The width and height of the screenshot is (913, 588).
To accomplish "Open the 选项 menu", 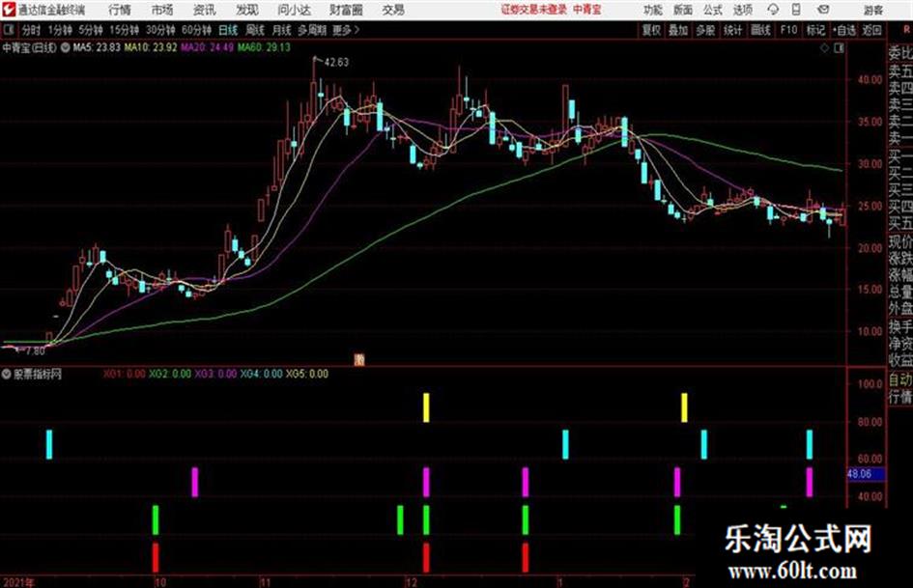I will [743, 10].
